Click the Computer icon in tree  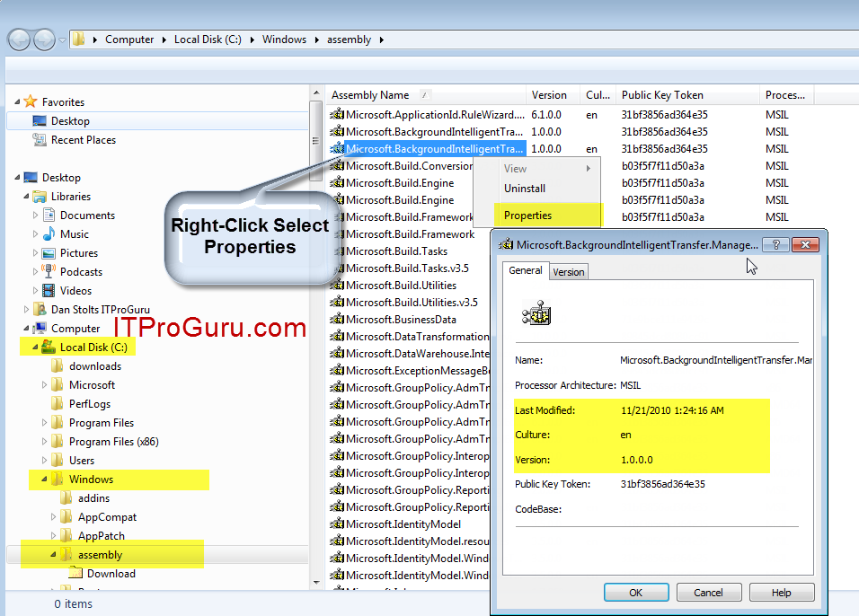(x=40, y=328)
